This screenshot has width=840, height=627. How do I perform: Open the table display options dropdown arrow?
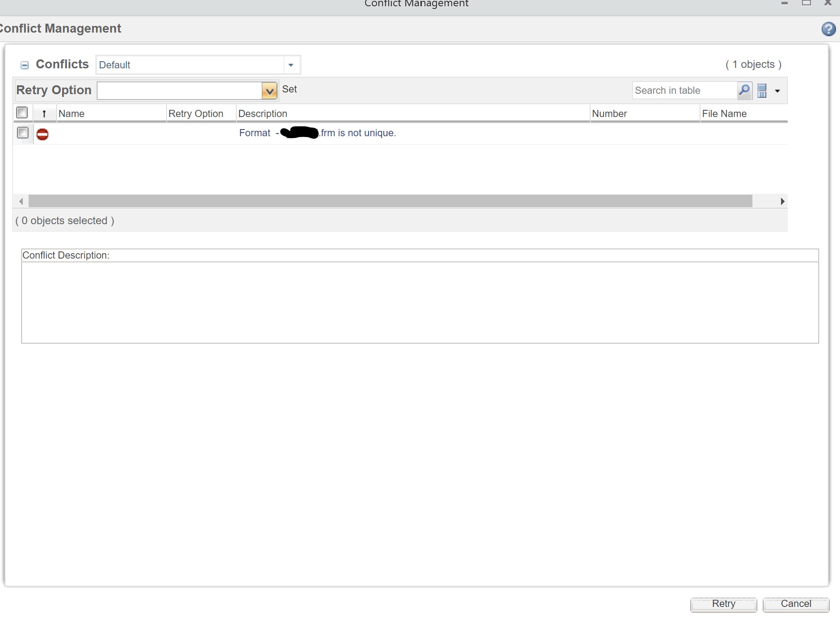pyautogui.click(x=778, y=91)
